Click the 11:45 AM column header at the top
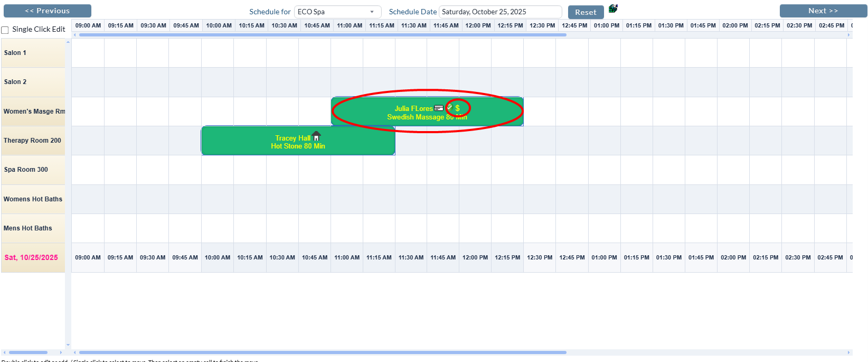The width and height of the screenshot is (868, 362). [446, 25]
